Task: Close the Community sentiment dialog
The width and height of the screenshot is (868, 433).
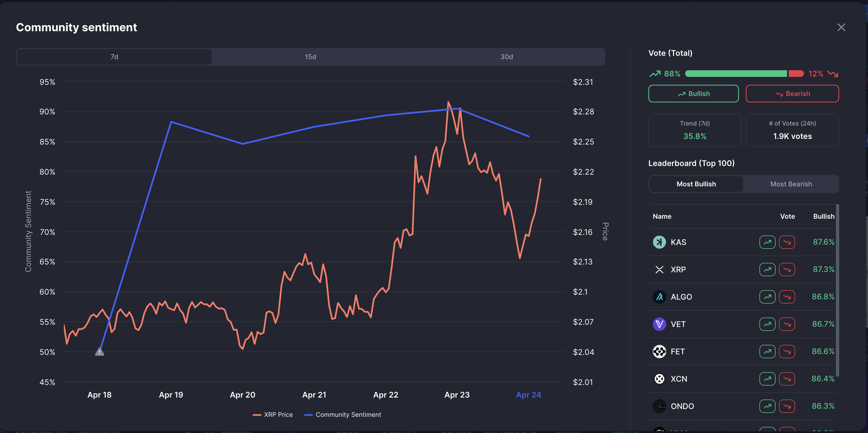Action: (x=841, y=27)
